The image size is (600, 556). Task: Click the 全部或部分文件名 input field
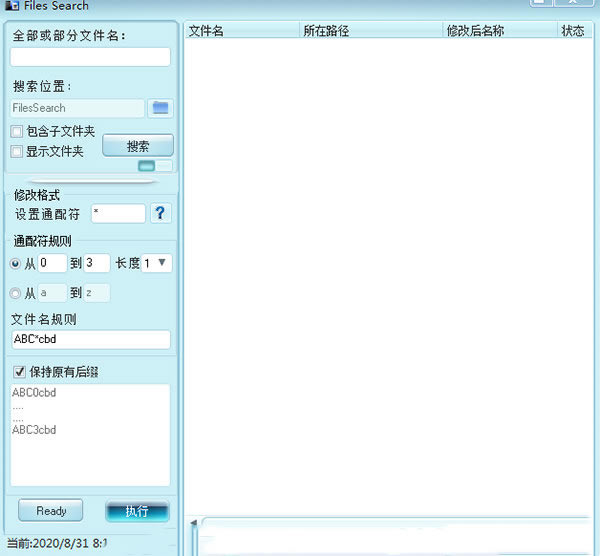(90, 57)
